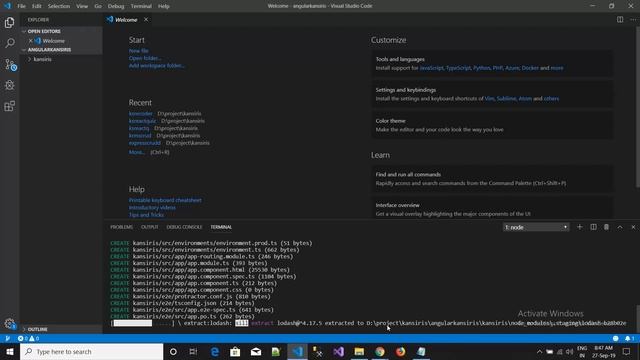This screenshot has width=640, height=360.
Task: Open the Manage gear menu
Action: (9, 324)
